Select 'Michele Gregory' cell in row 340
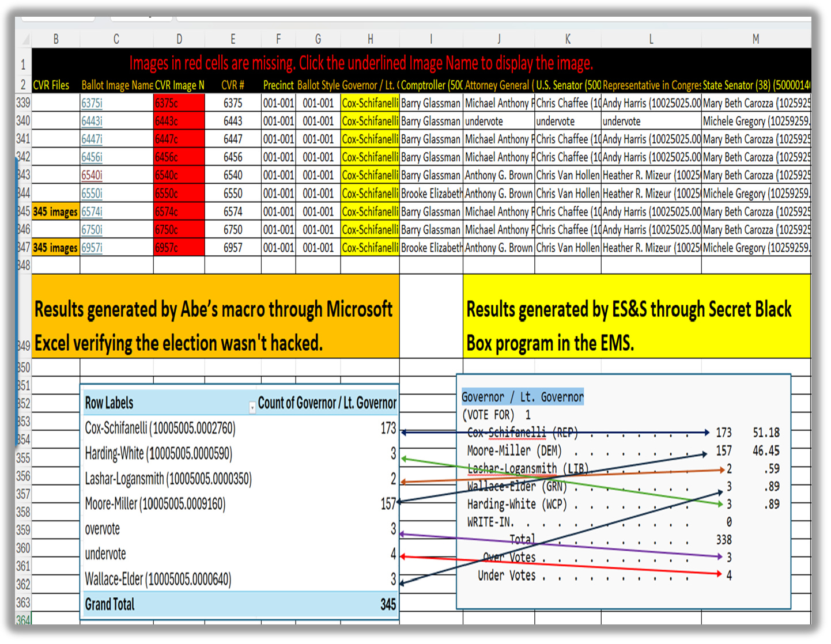The width and height of the screenshot is (831, 644). 756,121
